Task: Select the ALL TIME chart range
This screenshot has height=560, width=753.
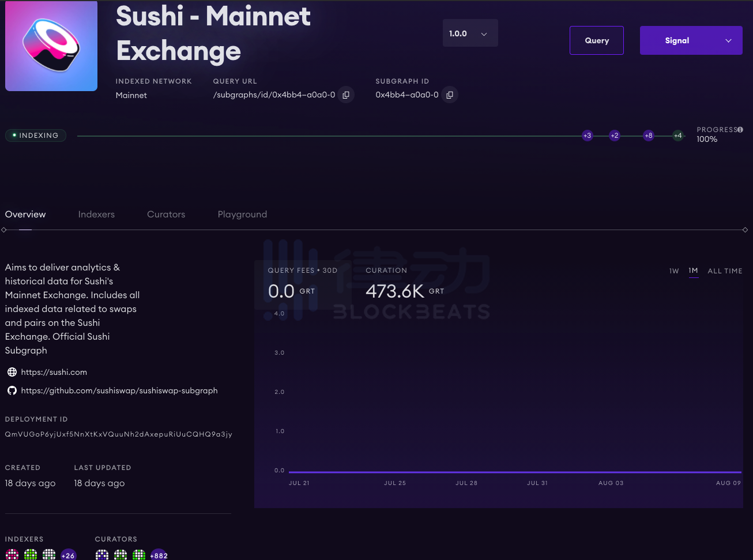Action: point(725,271)
